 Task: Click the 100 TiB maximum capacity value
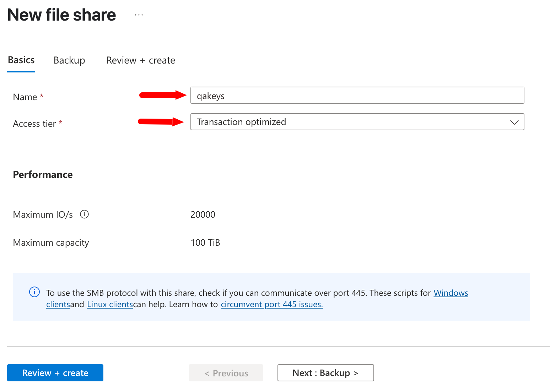click(205, 243)
